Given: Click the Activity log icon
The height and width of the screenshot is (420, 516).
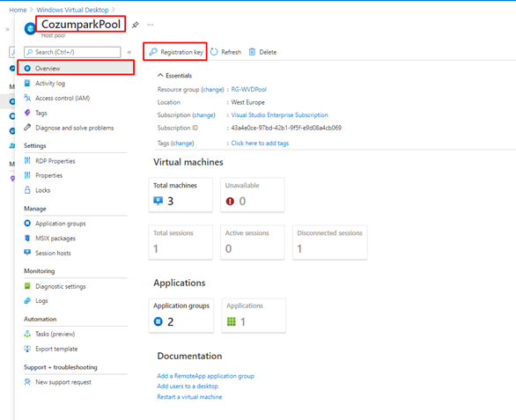Looking at the screenshot, I should coord(27,83).
